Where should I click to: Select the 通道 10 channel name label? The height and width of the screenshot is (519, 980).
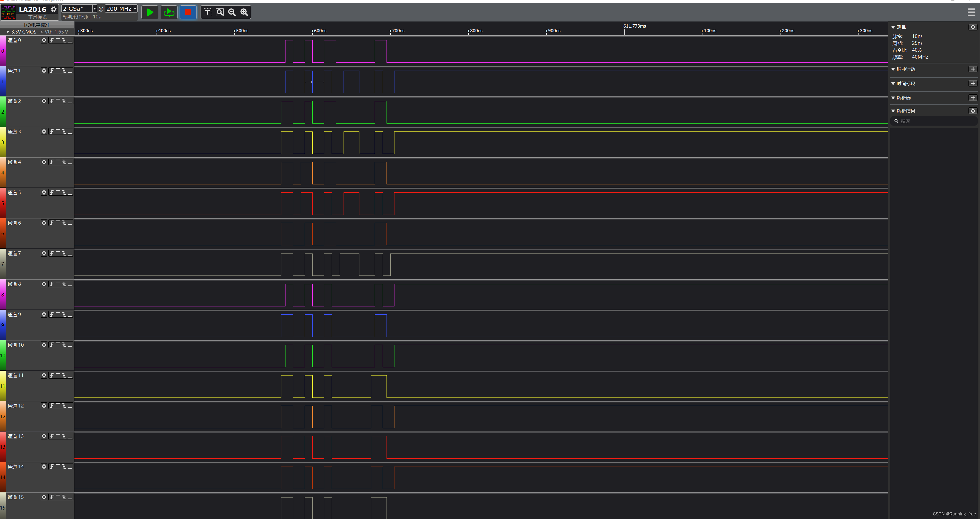(16, 345)
